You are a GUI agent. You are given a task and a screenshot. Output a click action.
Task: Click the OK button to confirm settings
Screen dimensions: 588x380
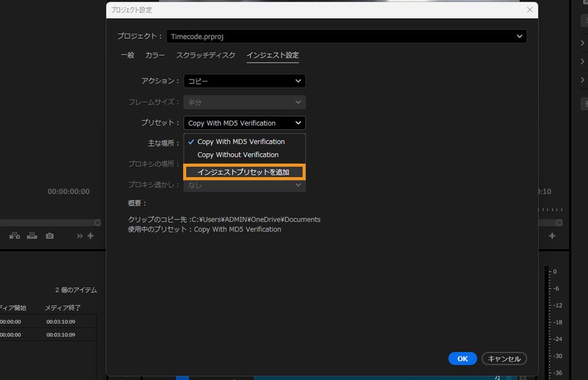coord(462,359)
